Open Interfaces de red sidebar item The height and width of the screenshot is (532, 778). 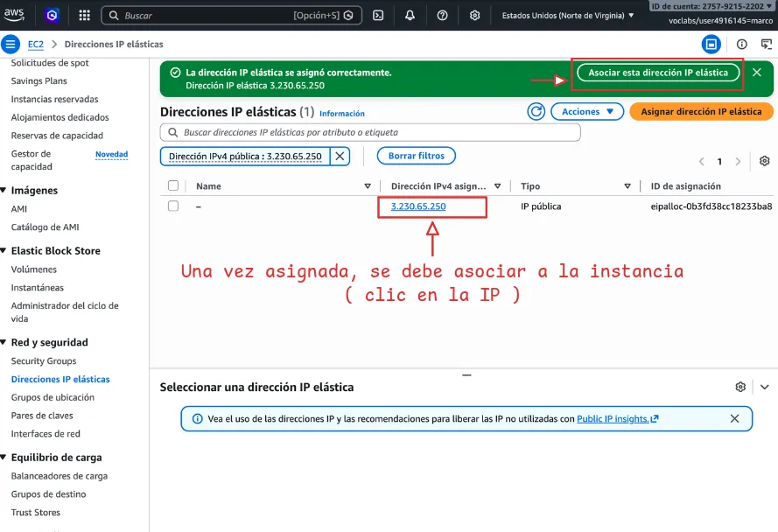[x=46, y=434]
